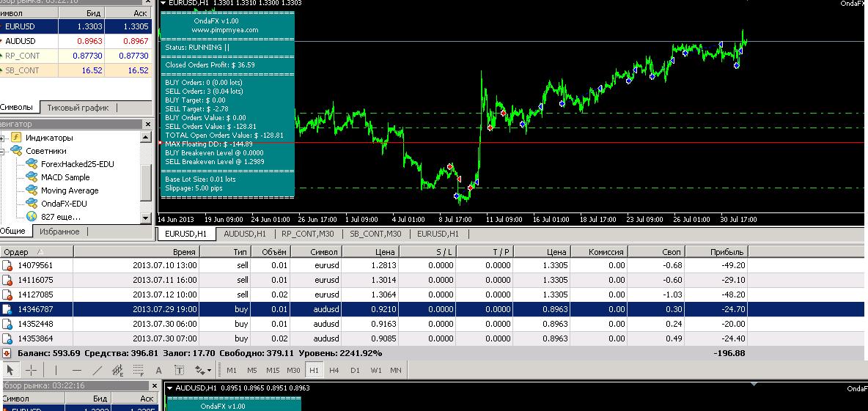Switch chart to M15 timeframe

coord(273,370)
